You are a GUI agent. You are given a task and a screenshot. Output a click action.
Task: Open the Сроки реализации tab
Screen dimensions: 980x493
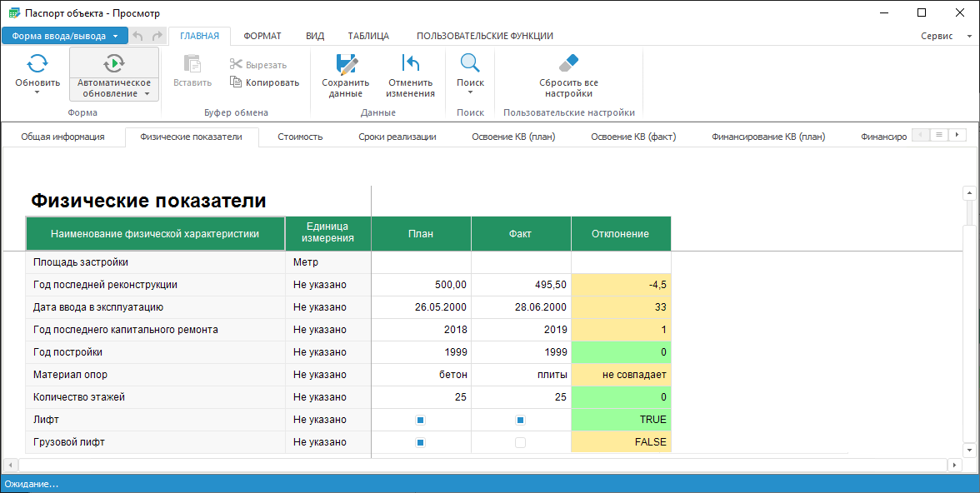point(397,137)
